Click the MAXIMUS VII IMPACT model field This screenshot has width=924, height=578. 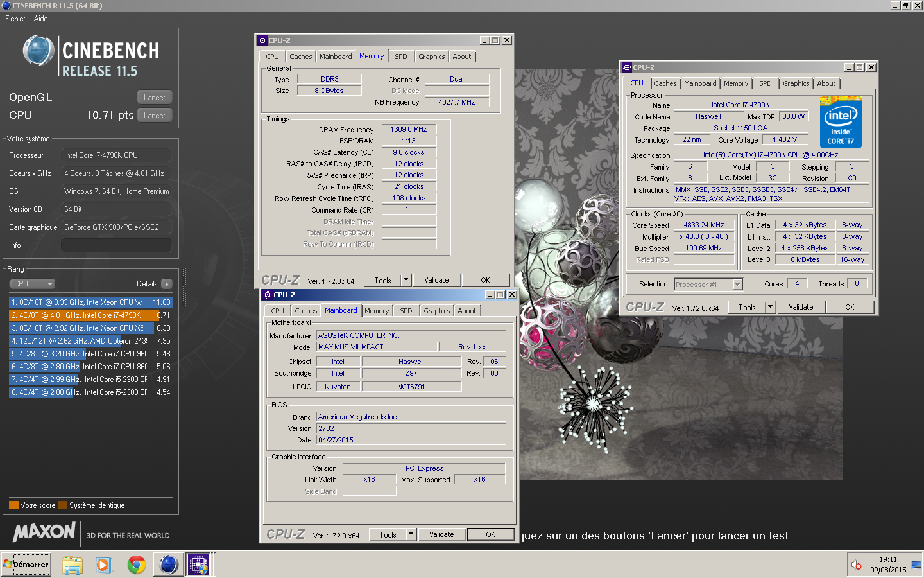coord(377,347)
